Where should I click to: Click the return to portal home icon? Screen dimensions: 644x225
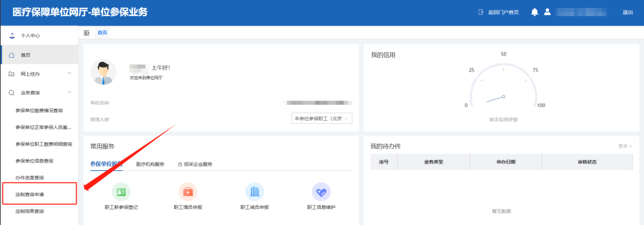[x=481, y=12]
